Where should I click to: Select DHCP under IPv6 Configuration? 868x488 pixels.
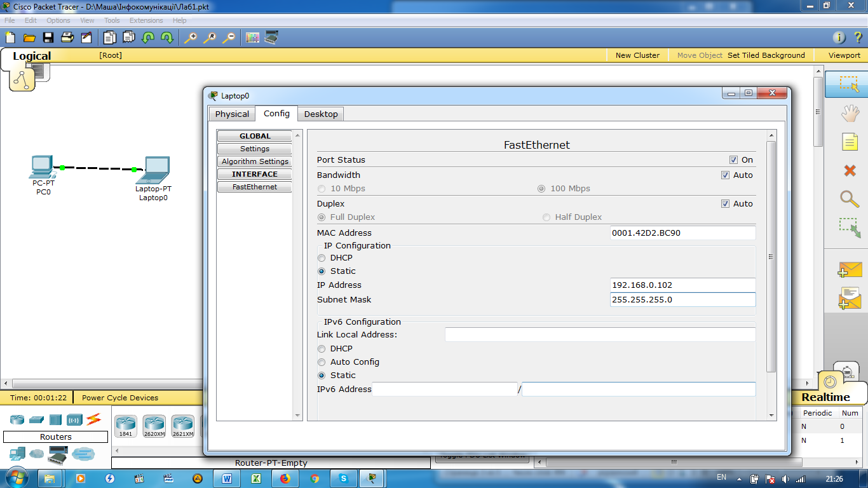click(x=322, y=349)
